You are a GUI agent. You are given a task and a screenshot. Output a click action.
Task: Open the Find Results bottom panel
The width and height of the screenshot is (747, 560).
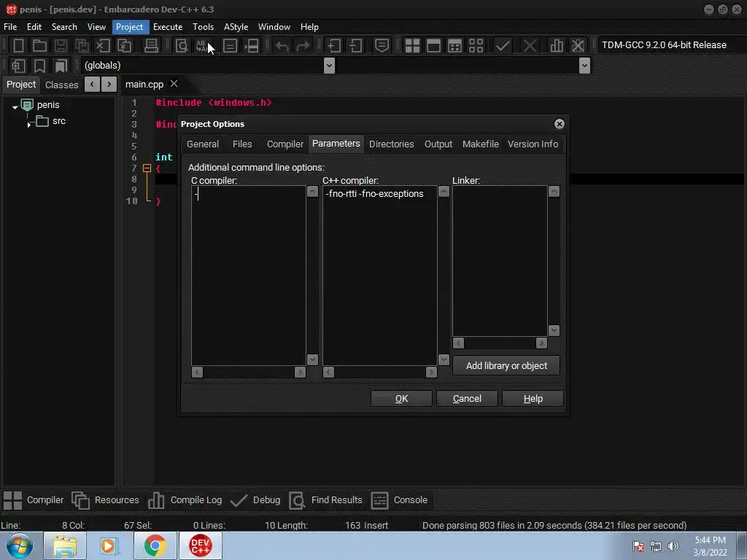[x=326, y=500]
